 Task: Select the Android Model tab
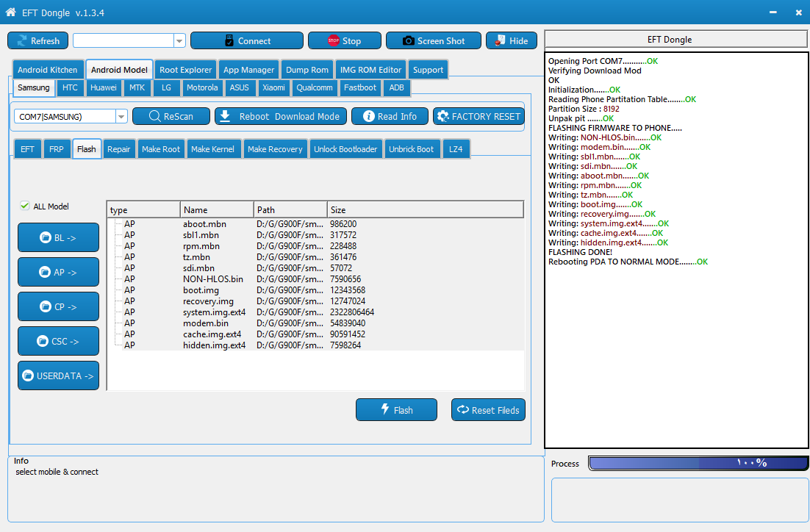pos(119,70)
